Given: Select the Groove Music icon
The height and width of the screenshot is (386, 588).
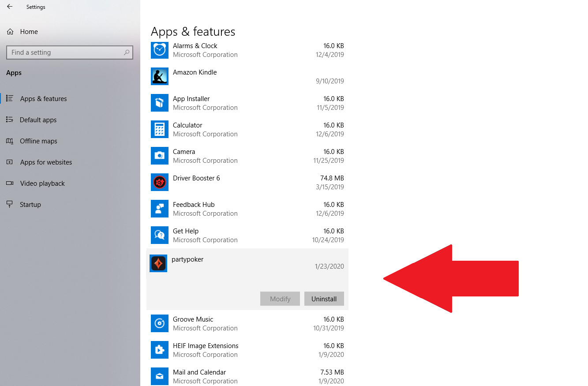Looking at the screenshot, I should point(159,323).
